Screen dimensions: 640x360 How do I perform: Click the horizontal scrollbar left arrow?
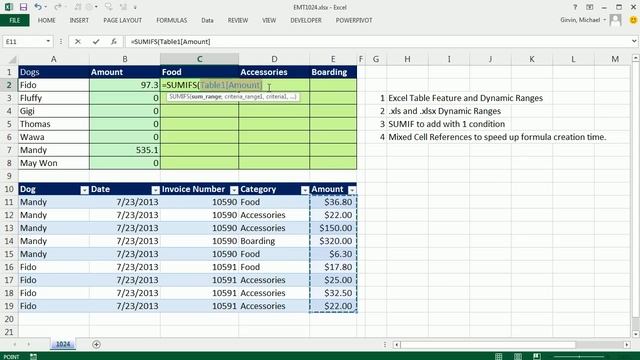tap(396, 345)
